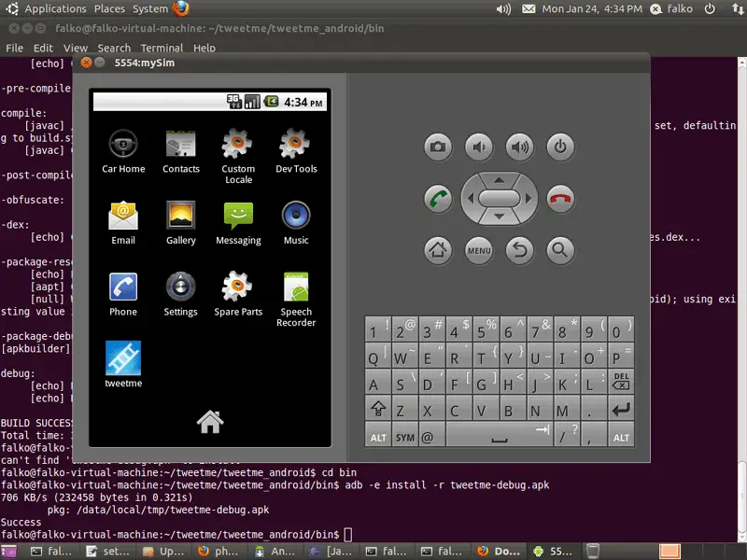
Task: Click the network indicator in top panel
Action: click(738, 8)
